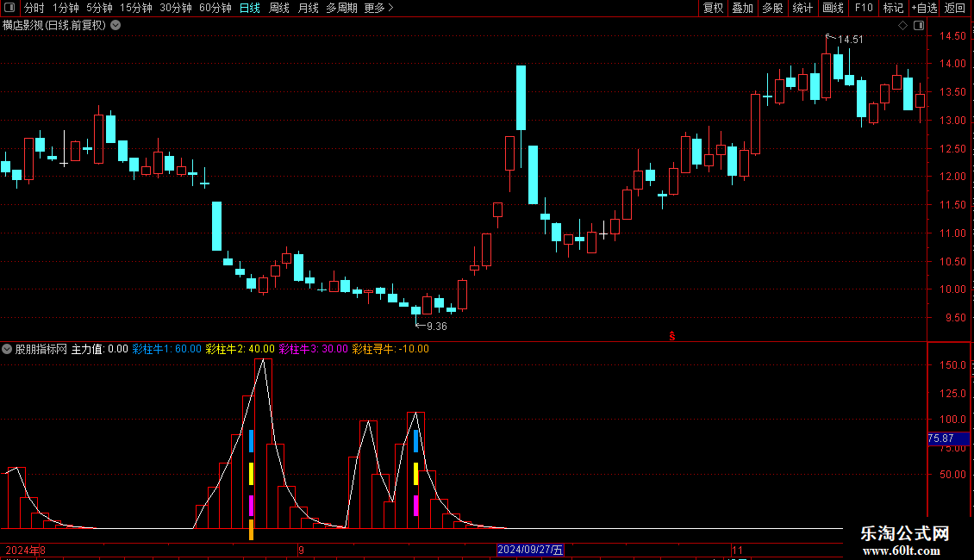Select the 1分钟 period tab
Image resolution: width=974 pixels, height=560 pixels.
pos(66,8)
